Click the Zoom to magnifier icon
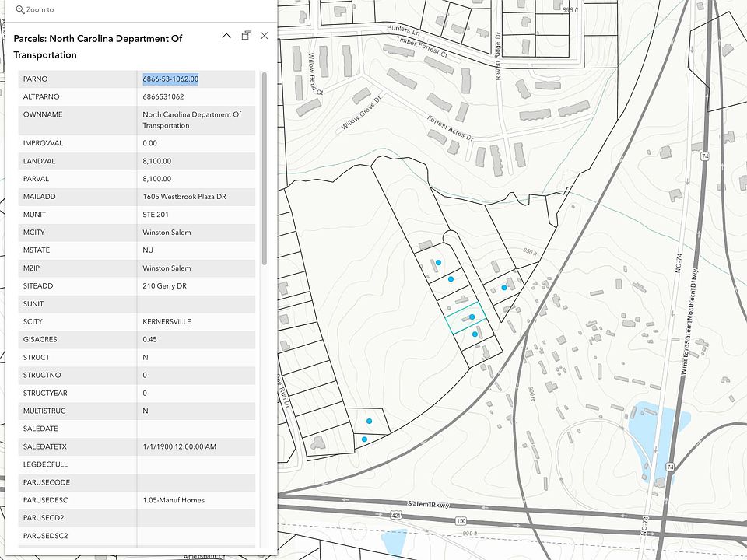 point(20,9)
